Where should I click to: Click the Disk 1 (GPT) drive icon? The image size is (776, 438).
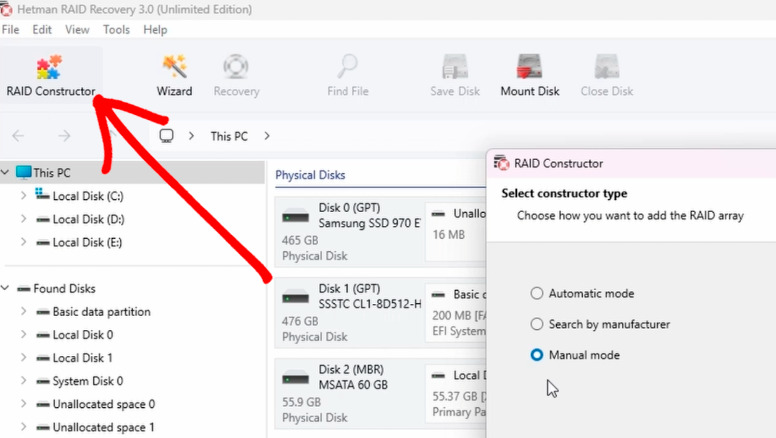pos(295,298)
